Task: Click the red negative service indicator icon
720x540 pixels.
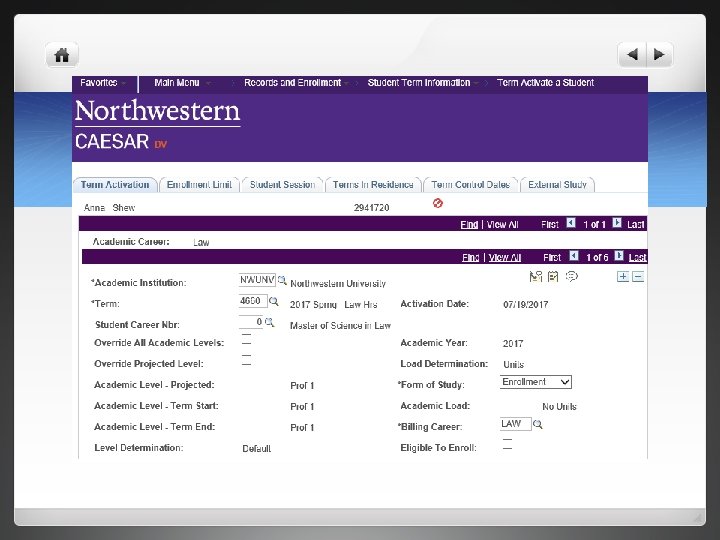Action: (438, 203)
